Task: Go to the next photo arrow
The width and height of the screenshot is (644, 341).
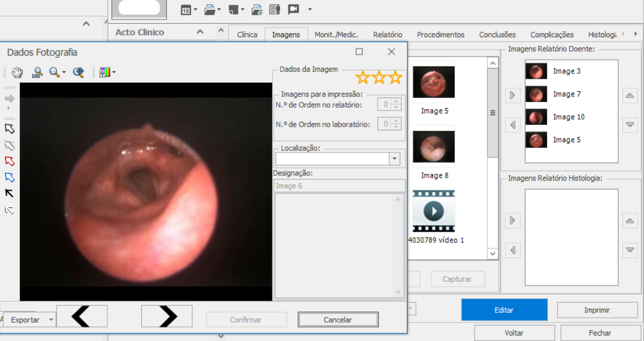Action: pyautogui.click(x=167, y=316)
